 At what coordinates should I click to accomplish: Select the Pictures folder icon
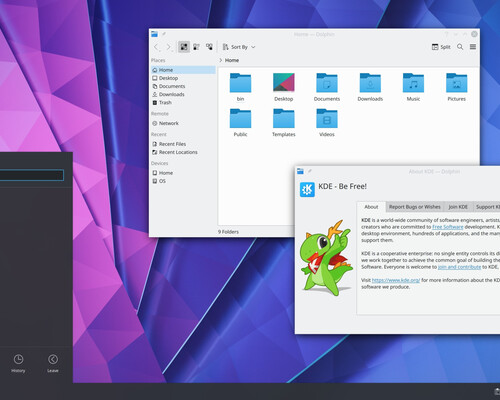457,83
